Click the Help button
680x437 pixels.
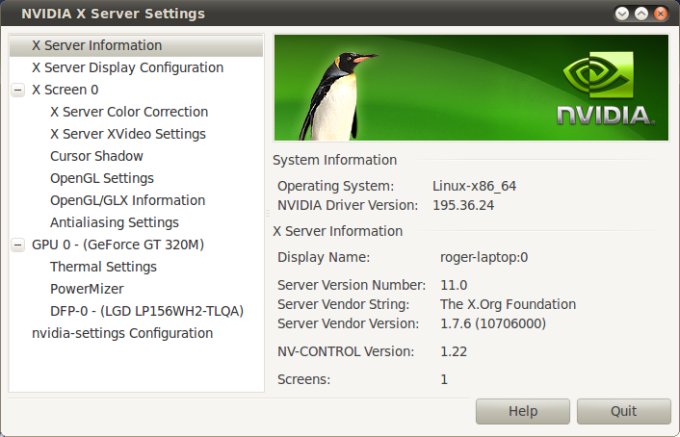pyautogui.click(x=522, y=411)
